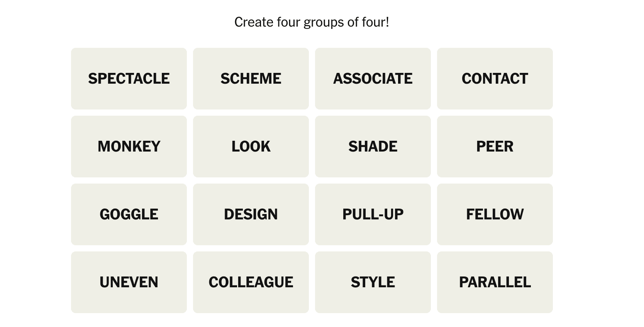Tap the CONTACT word tile
The image size is (644, 327).
pos(495,79)
